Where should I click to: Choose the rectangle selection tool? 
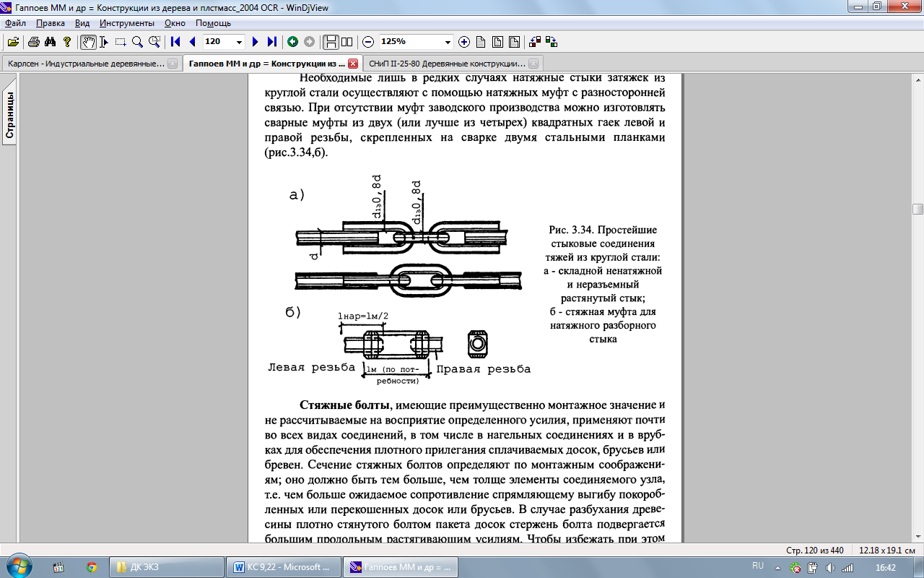tap(121, 42)
